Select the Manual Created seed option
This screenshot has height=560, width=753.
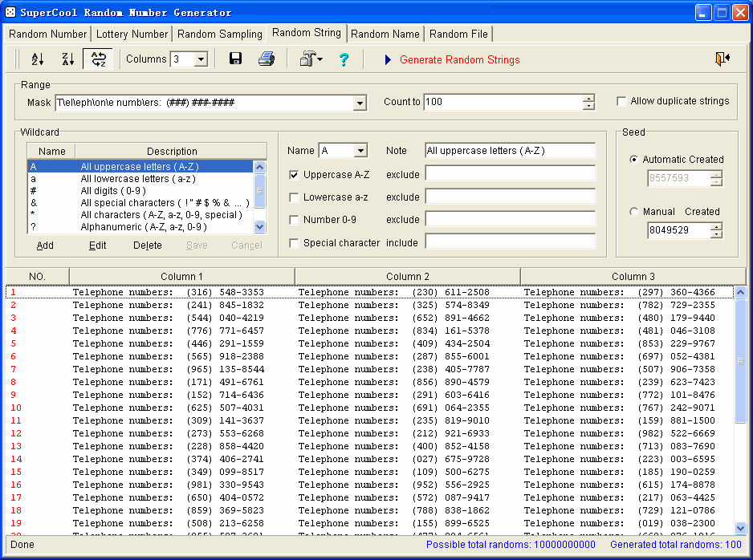(635, 212)
